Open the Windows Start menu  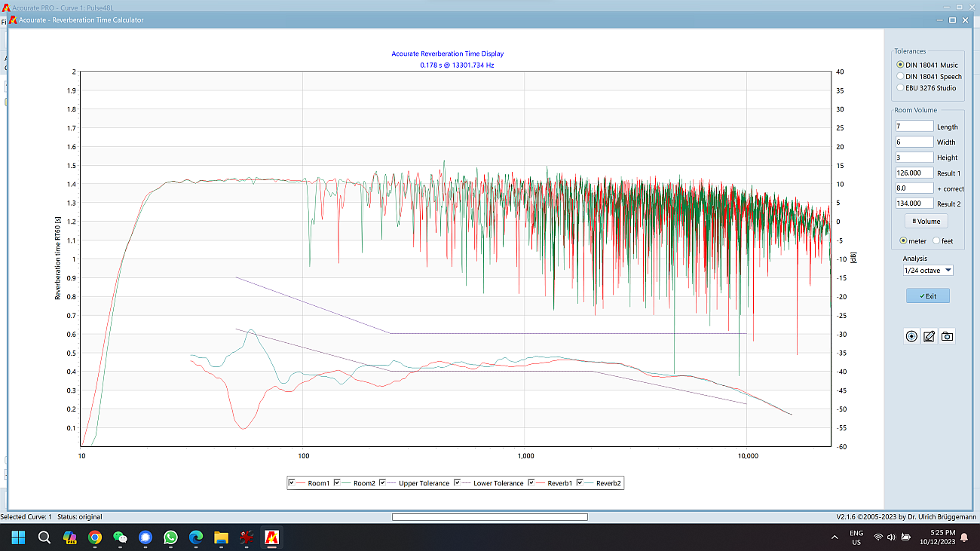click(18, 537)
